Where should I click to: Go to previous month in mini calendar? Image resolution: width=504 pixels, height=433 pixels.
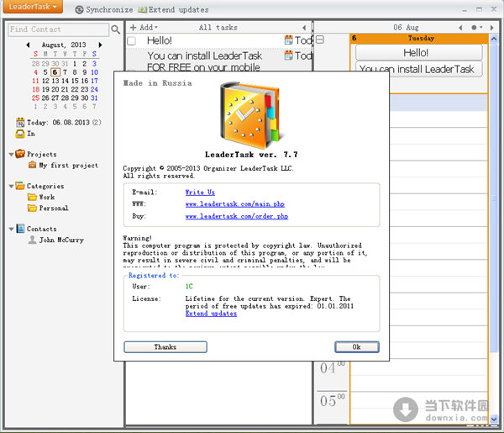point(28,45)
